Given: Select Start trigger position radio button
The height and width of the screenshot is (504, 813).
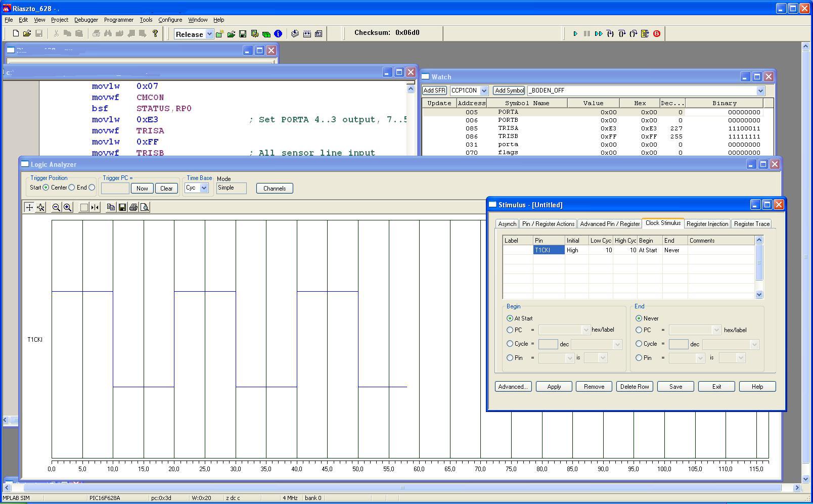Looking at the screenshot, I should 46,188.
